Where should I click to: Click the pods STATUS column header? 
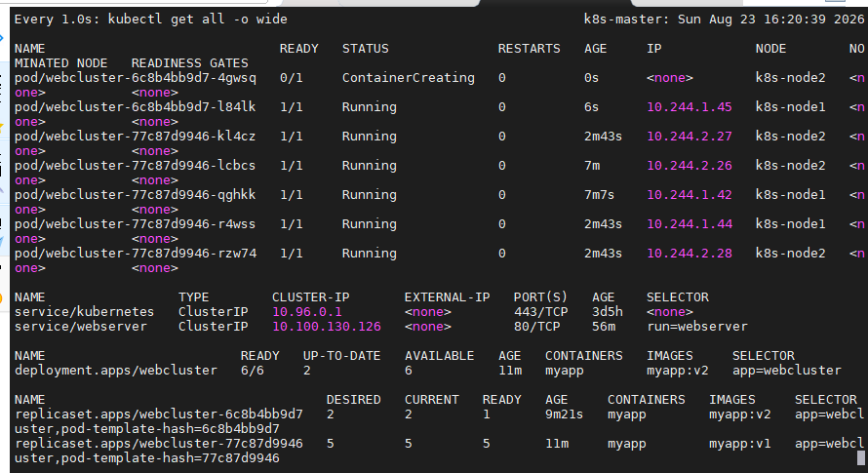pyautogui.click(x=366, y=49)
